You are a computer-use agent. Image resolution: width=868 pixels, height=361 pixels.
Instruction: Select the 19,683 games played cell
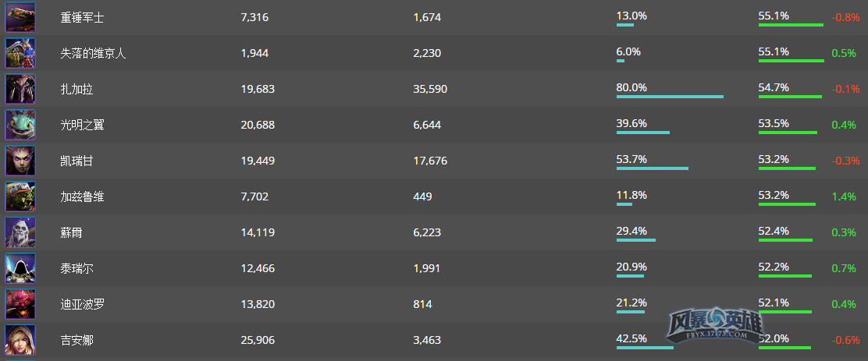coord(258,89)
